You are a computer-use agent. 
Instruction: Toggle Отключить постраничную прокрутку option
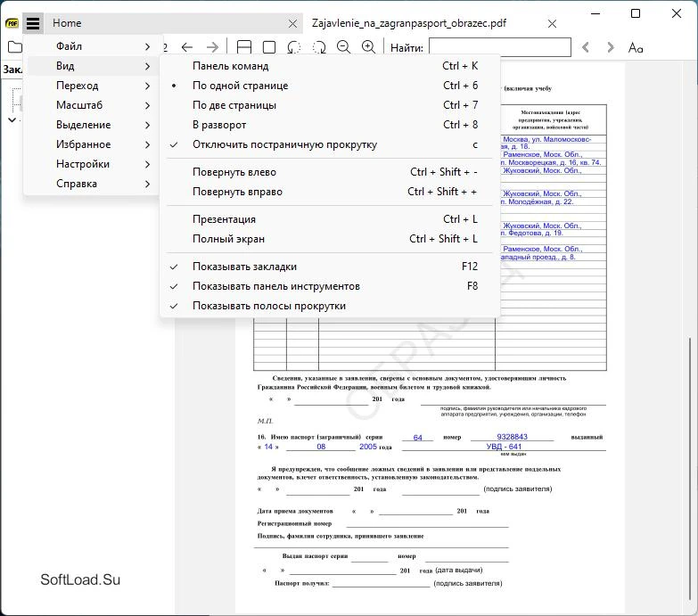click(x=330, y=144)
